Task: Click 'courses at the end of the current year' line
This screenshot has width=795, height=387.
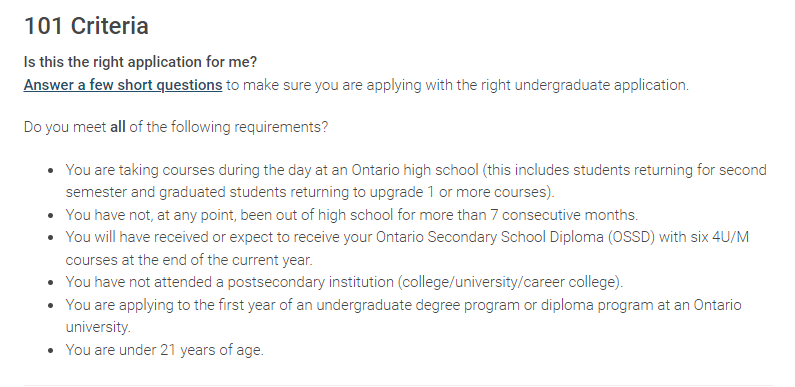Action: coord(189,260)
